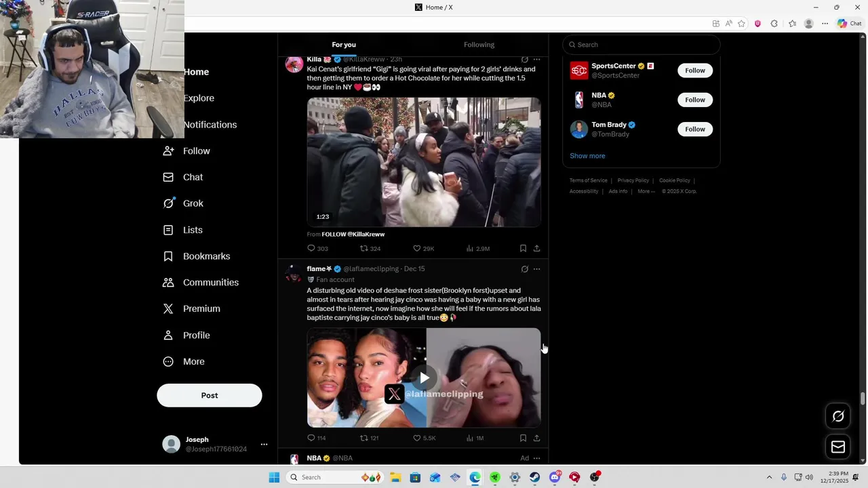Open File Explorer from taskbar

click(395, 477)
